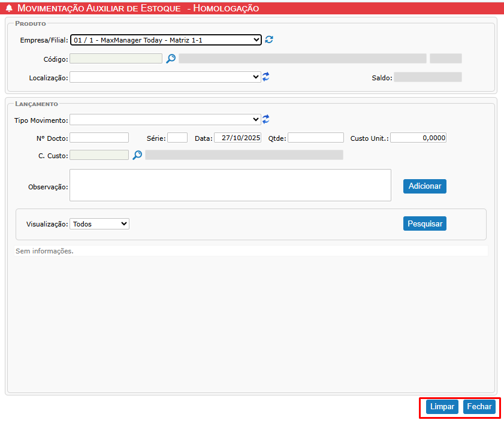Open the Localização dropdown
This screenshot has width=504, height=423.
(165, 77)
